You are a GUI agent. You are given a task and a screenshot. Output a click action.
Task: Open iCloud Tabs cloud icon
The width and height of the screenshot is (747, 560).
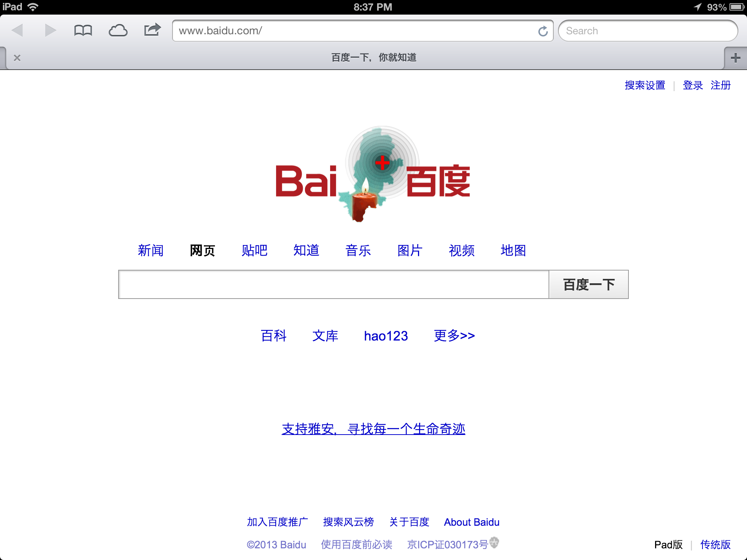tap(118, 31)
